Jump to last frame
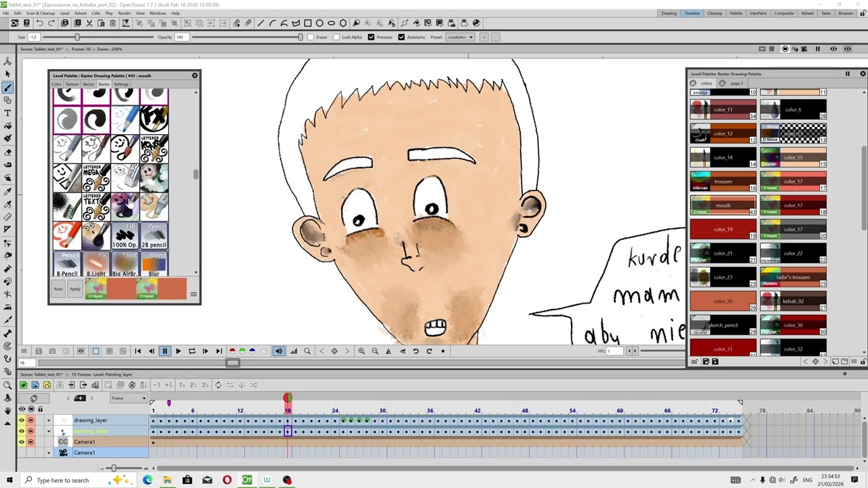Screen dimensions: 868x488 coord(219,351)
